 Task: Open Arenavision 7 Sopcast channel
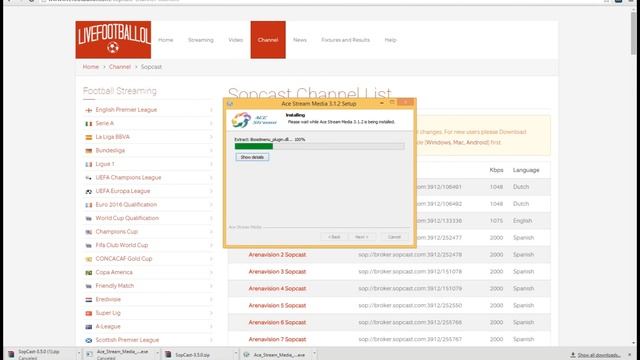(x=277, y=339)
